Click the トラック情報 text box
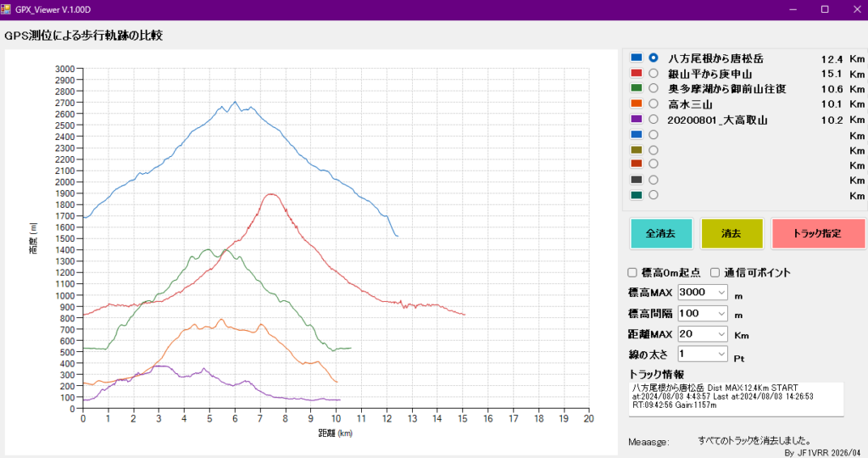 tap(734, 397)
